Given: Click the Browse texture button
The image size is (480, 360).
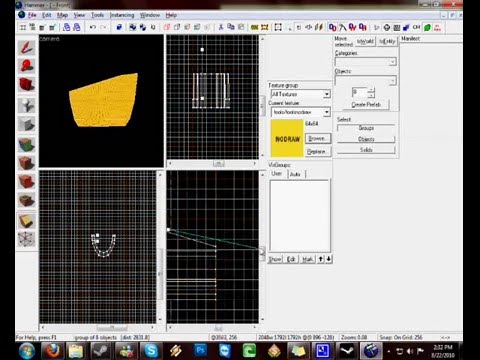Looking at the screenshot, I should pyautogui.click(x=318, y=138).
